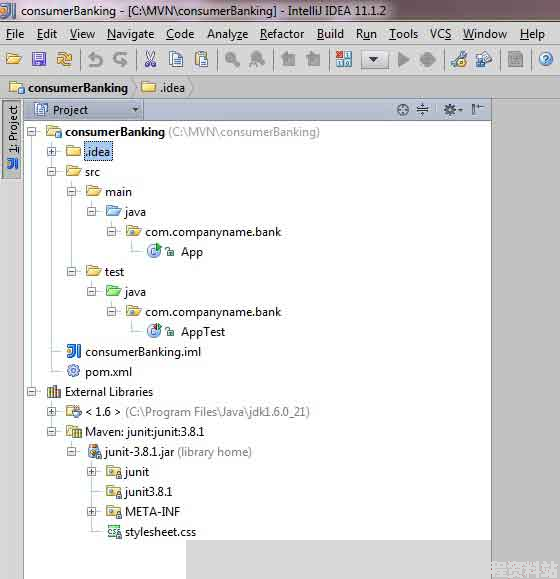Open the VCS menu

(440, 34)
